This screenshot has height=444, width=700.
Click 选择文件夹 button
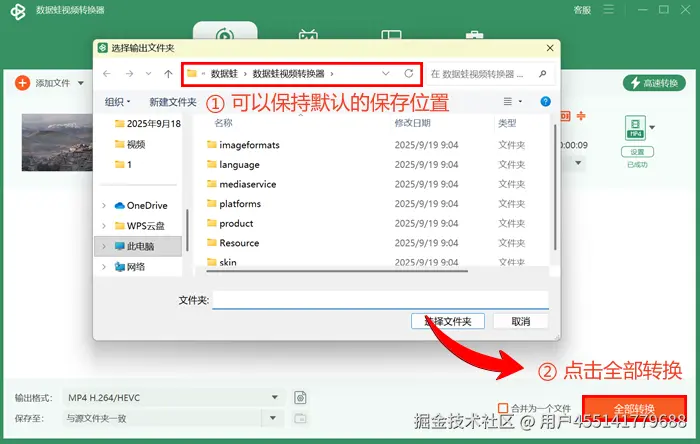point(448,321)
